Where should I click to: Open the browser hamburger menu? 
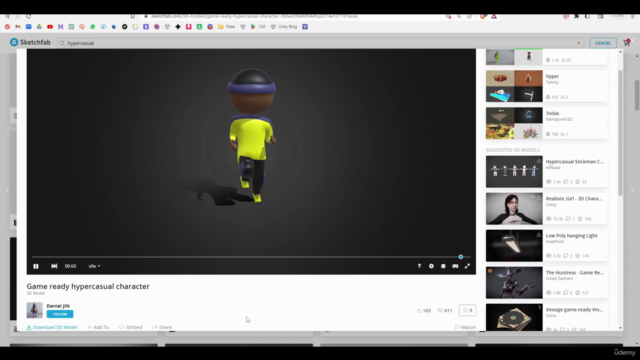tap(632, 16)
